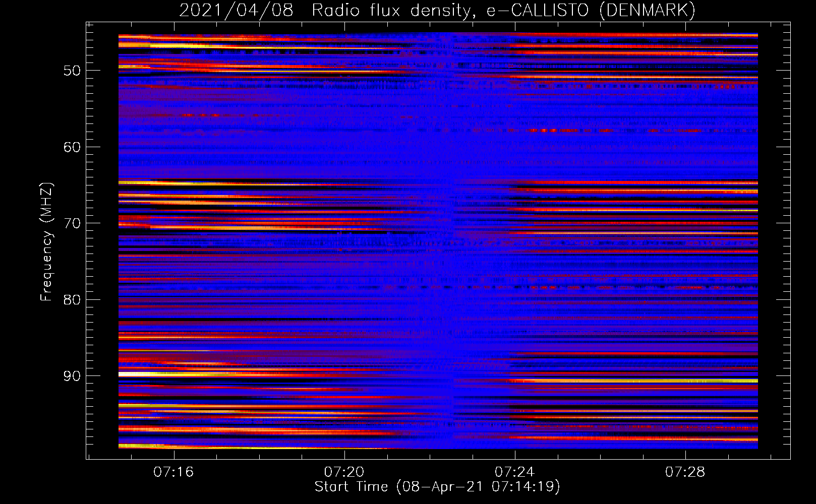The height and width of the screenshot is (504, 816).
Task: Click the '07:16' time tick label
Action: pyautogui.click(x=173, y=472)
